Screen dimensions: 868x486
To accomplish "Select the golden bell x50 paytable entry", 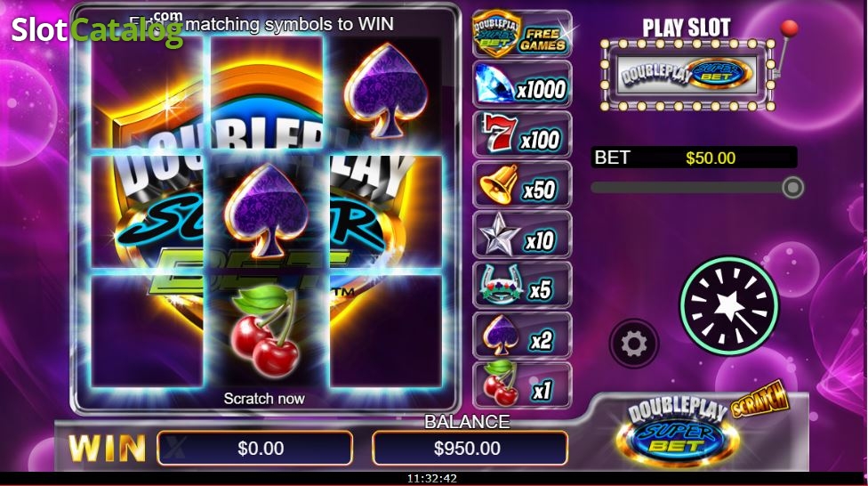I will click(x=522, y=185).
